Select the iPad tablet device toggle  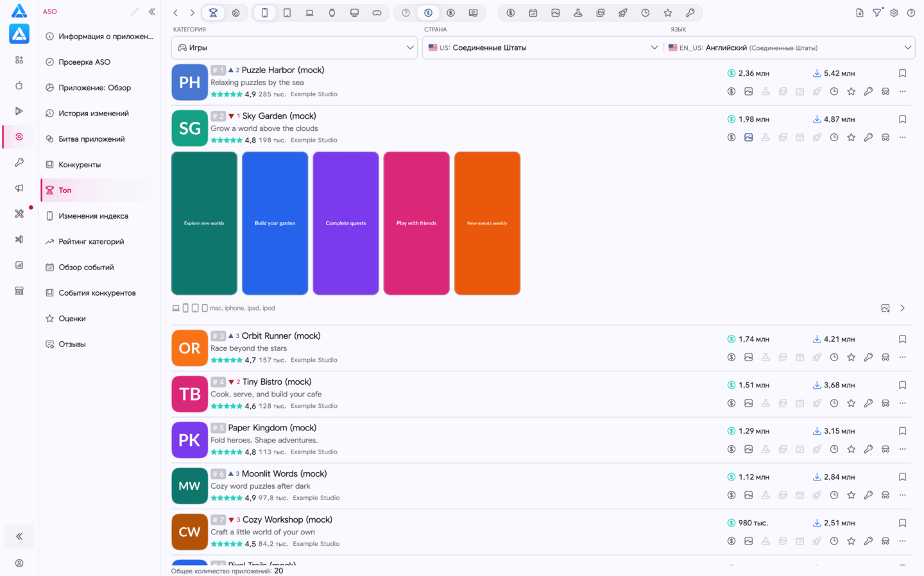click(x=287, y=13)
